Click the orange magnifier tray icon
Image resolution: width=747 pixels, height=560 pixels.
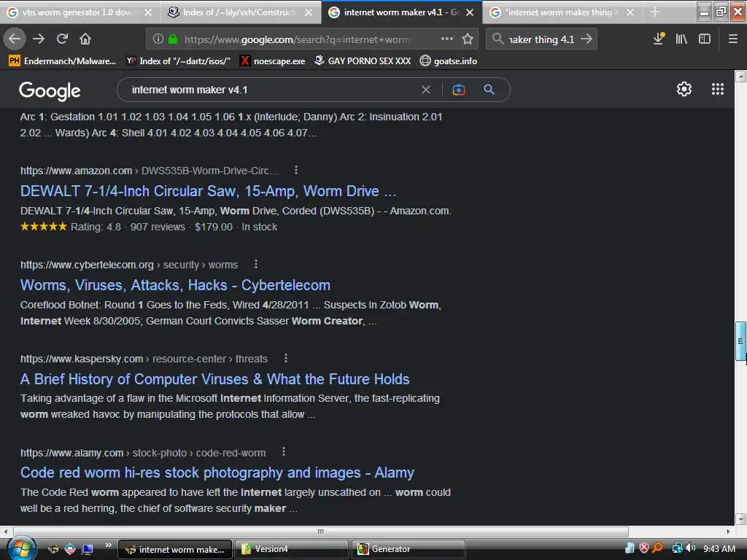pyautogui.click(x=657, y=548)
